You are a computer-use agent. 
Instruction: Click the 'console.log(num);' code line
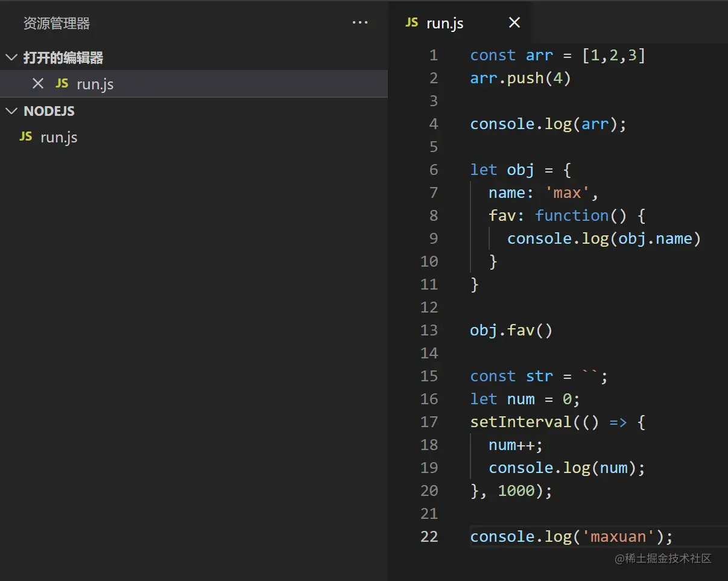[x=567, y=468]
